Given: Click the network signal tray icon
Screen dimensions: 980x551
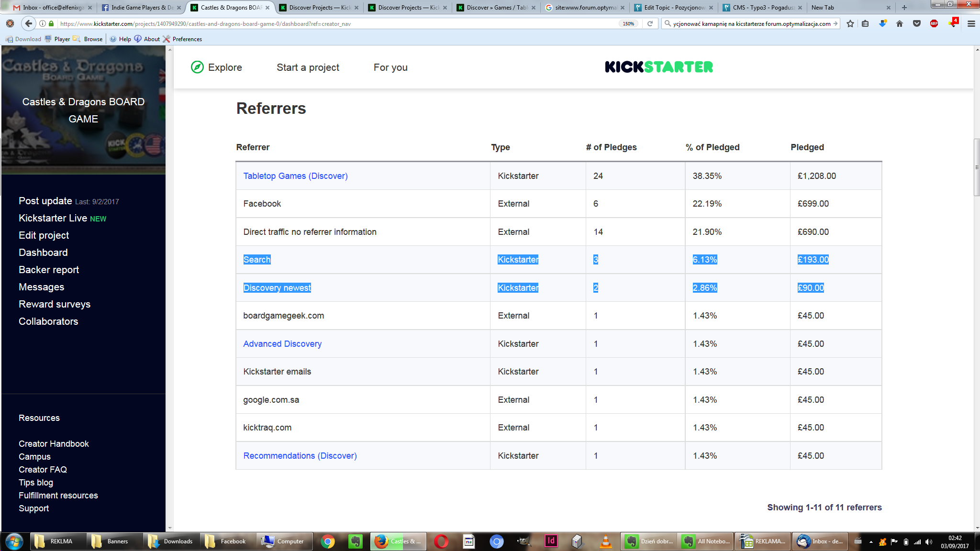Looking at the screenshot, I should point(917,542).
